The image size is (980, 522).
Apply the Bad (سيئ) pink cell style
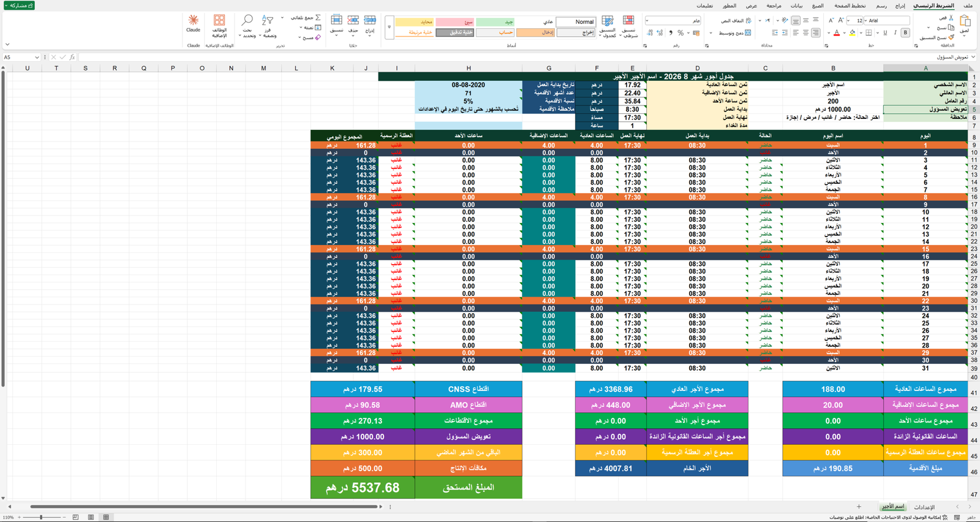pos(454,21)
